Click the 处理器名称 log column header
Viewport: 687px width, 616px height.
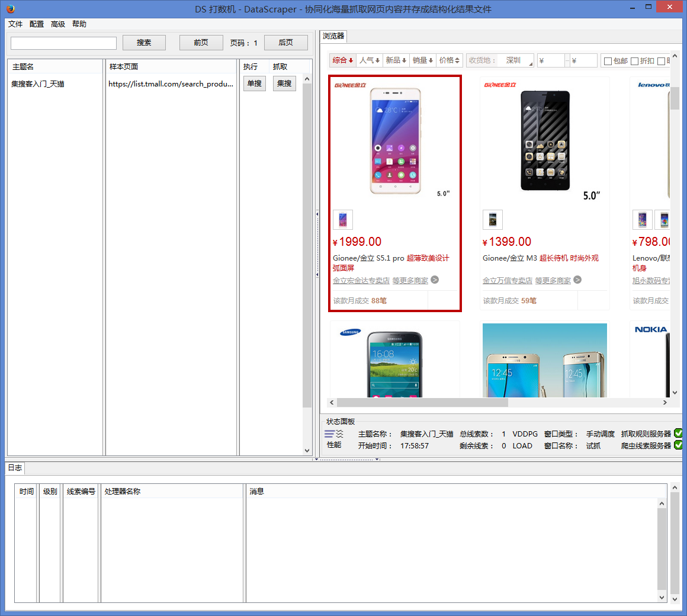[172, 491]
